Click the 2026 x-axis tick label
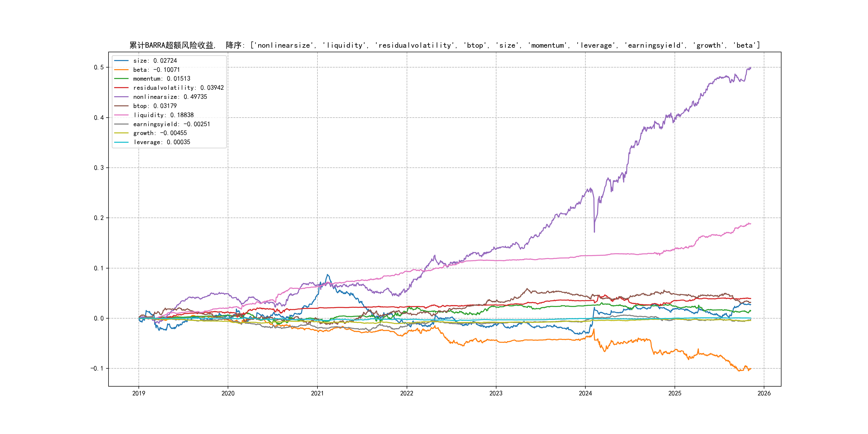 tap(764, 393)
